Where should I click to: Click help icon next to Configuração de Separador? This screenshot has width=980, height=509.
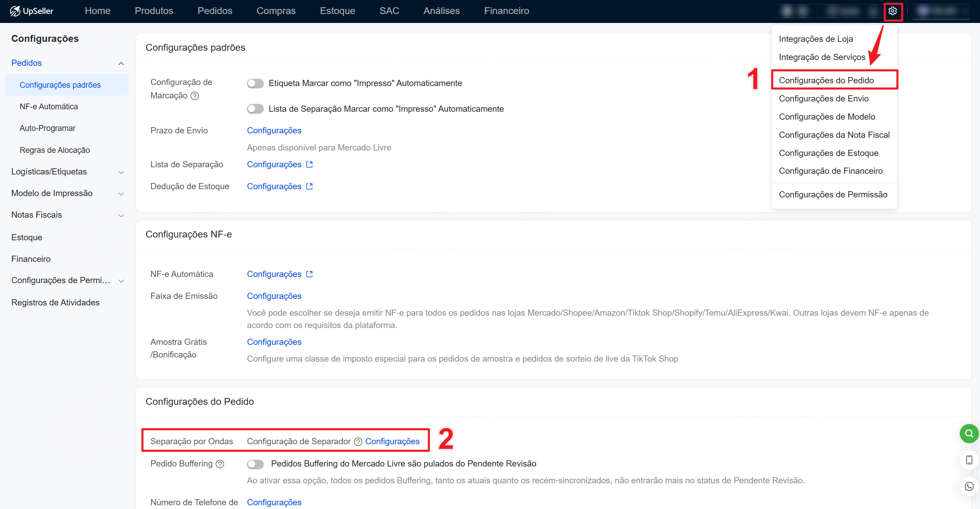358,442
